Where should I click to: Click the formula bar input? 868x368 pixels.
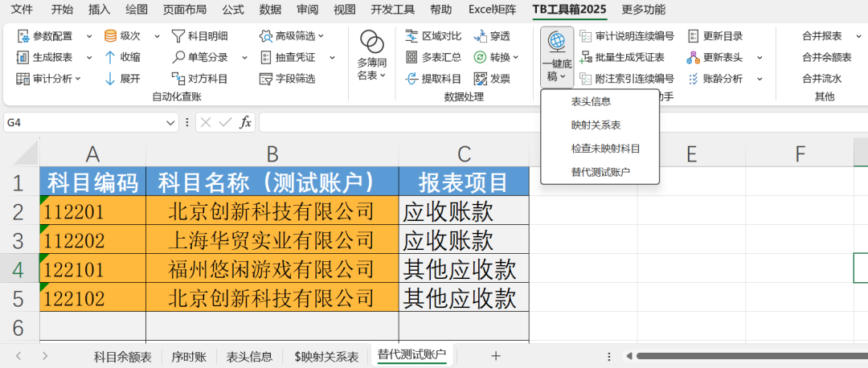563,122
